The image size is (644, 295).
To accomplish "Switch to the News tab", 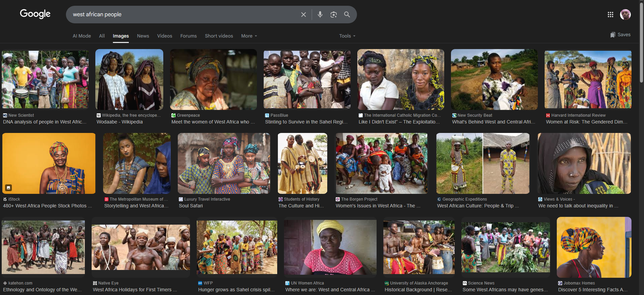I will (x=143, y=36).
